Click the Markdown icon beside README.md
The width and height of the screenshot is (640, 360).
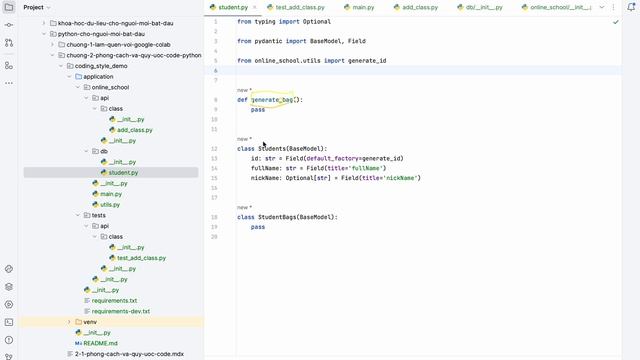(x=78, y=343)
